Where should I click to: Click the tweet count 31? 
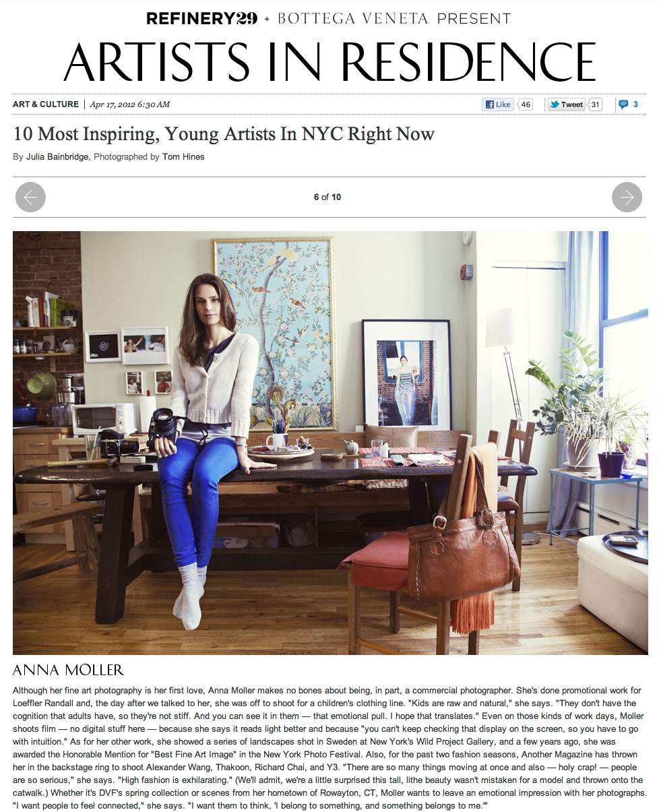(595, 104)
